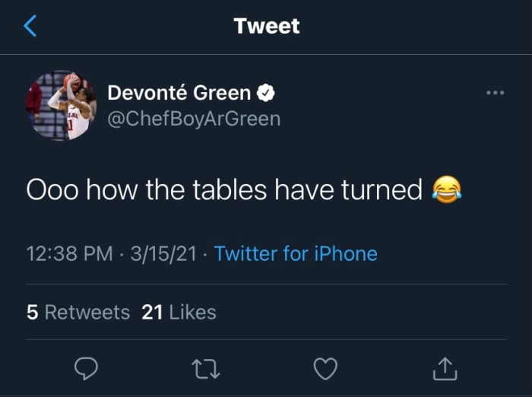The height and width of the screenshot is (397, 532).
Task: Open the Twitter for iPhone source link
Action: click(x=296, y=253)
